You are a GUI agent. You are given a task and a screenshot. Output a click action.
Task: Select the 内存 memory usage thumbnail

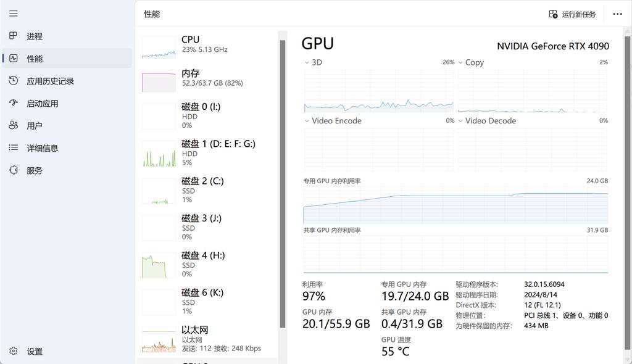159,81
